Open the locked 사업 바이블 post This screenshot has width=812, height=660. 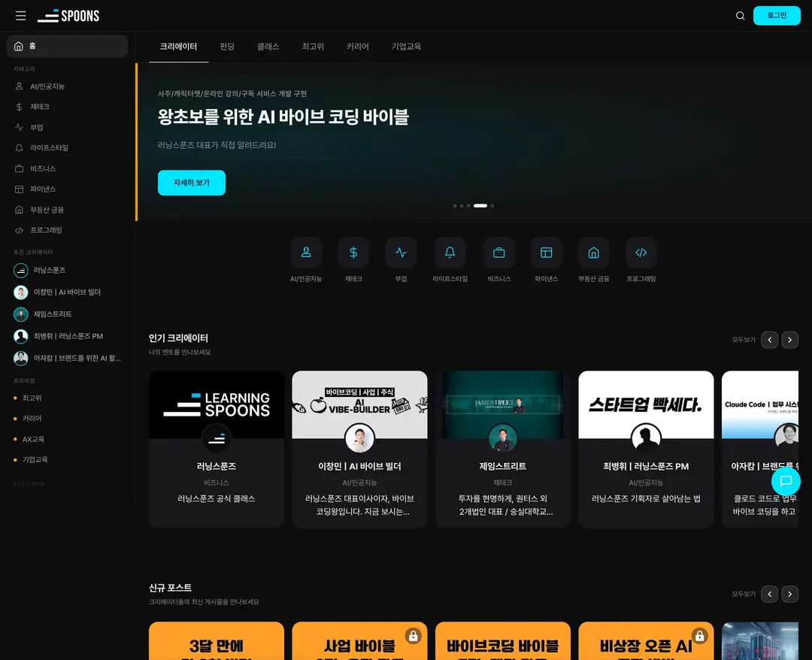pyautogui.click(x=360, y=641)
